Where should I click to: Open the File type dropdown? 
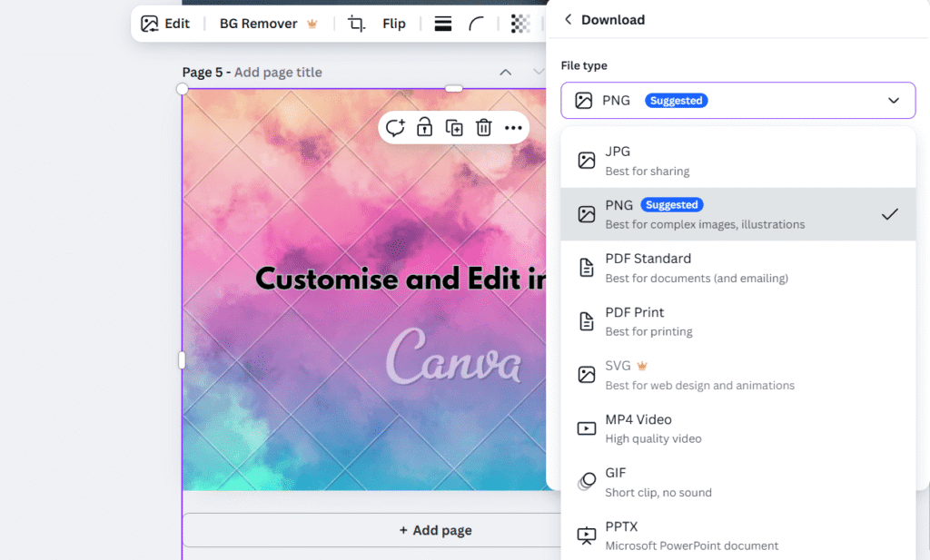pyautogui.click(x=737, y=100)
